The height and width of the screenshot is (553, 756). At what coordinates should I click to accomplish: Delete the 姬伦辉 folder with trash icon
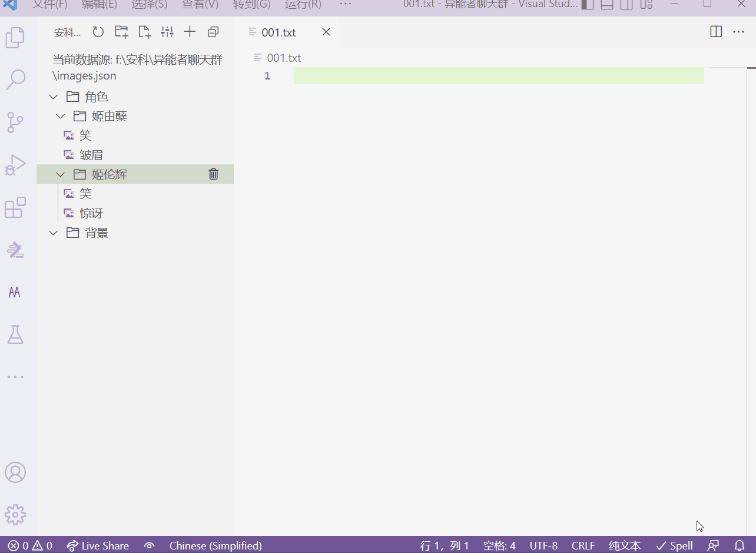pyautogui.click(x=214, y=174)
